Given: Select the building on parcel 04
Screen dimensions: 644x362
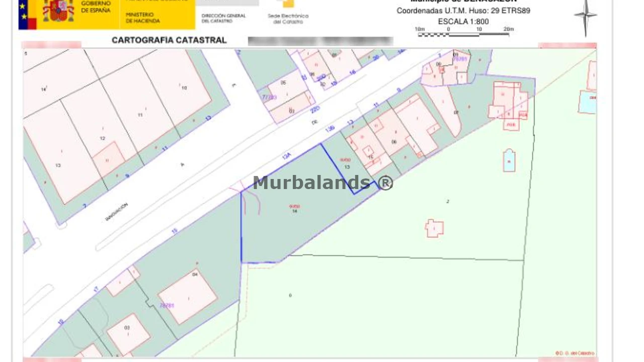Looking at the screenshot, I should click(x=188, y=296).
